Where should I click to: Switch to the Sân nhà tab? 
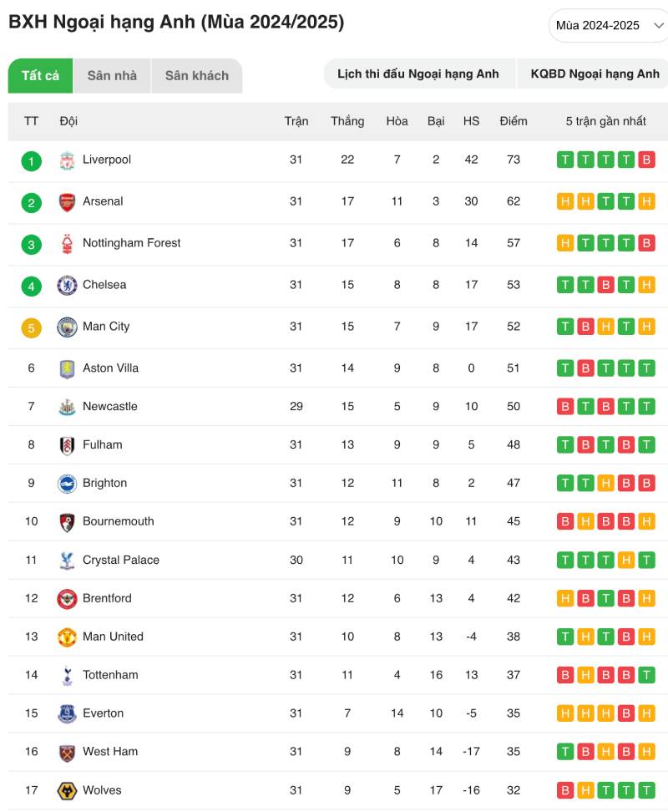pos(112,76)
